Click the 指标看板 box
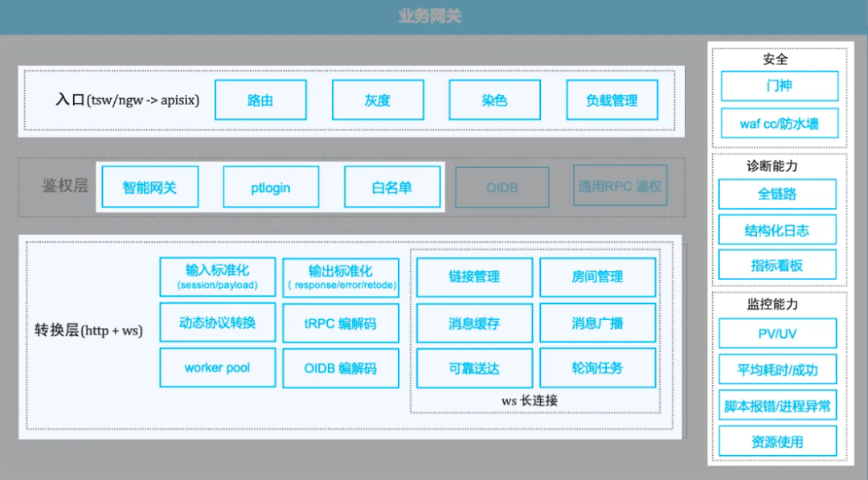Image resolution: width=868 pixels, height=480 pixels. [x=777, y=265]
